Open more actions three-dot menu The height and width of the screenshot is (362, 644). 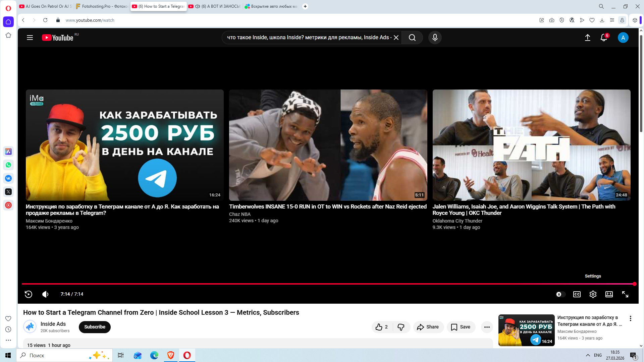(x=487, y=327)
